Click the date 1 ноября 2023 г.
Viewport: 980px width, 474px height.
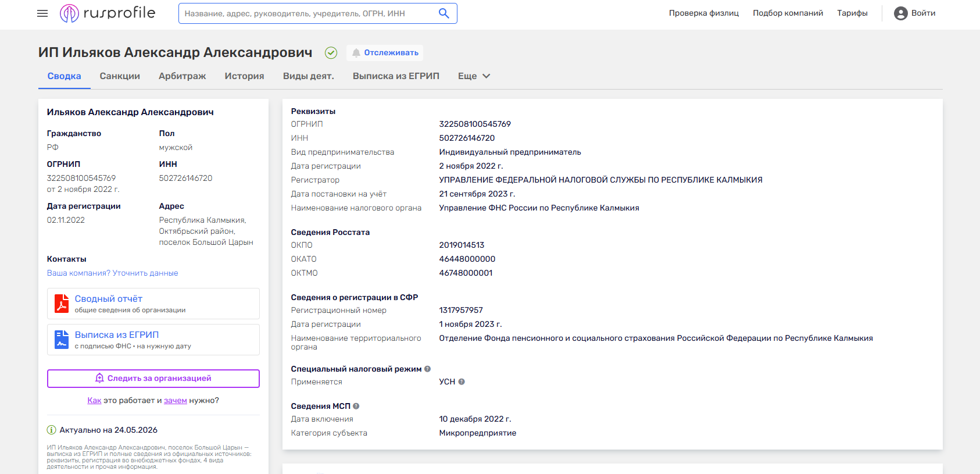coord(470,325)
